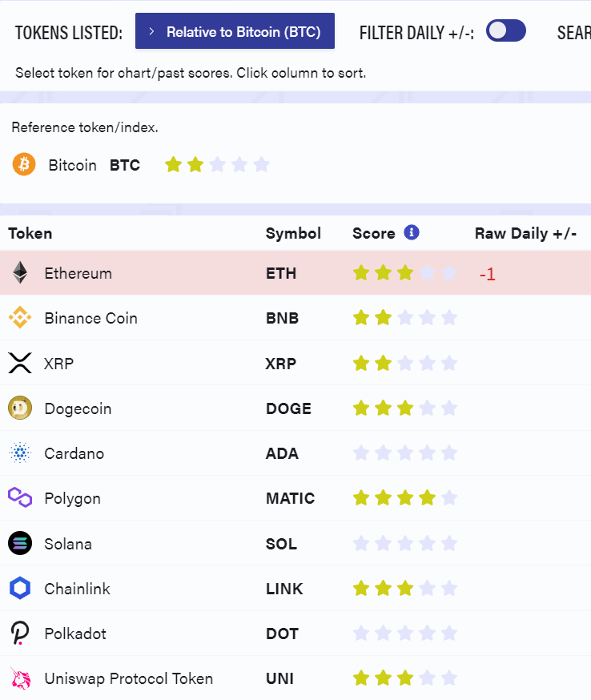Screen dimensions: 591x700
Task: Select the Cardano logo icon
Action: (x=20, y=453)
